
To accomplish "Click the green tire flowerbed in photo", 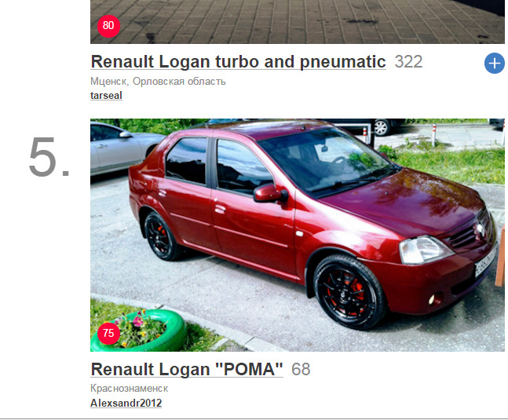I will click(139, 331).
